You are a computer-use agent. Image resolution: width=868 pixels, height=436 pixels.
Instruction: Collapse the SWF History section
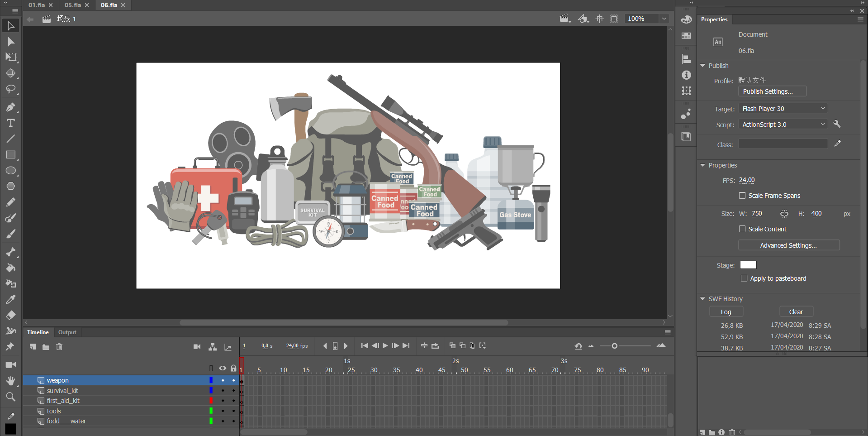point(703,299)
